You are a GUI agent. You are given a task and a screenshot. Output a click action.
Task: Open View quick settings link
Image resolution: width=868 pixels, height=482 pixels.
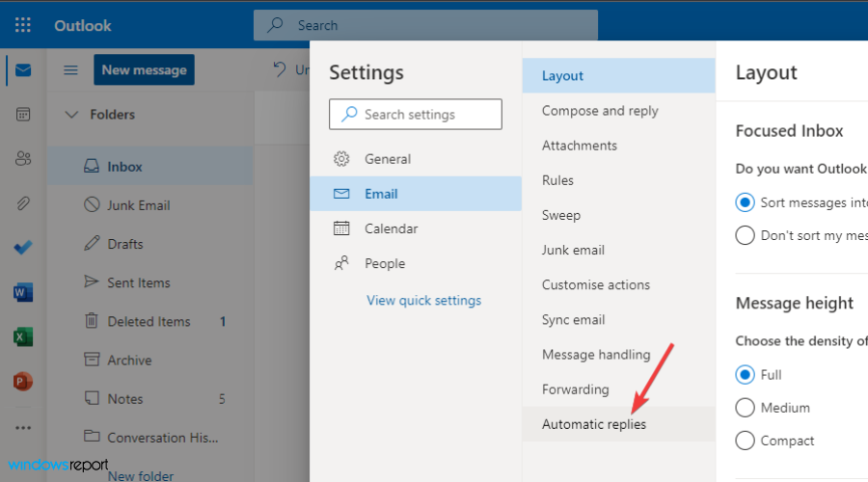(423, 300)
